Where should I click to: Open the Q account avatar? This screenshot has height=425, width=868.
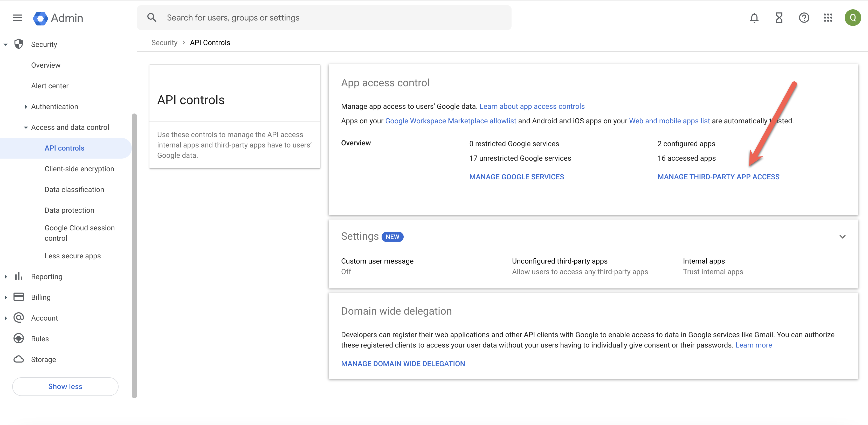click(852, 18)
